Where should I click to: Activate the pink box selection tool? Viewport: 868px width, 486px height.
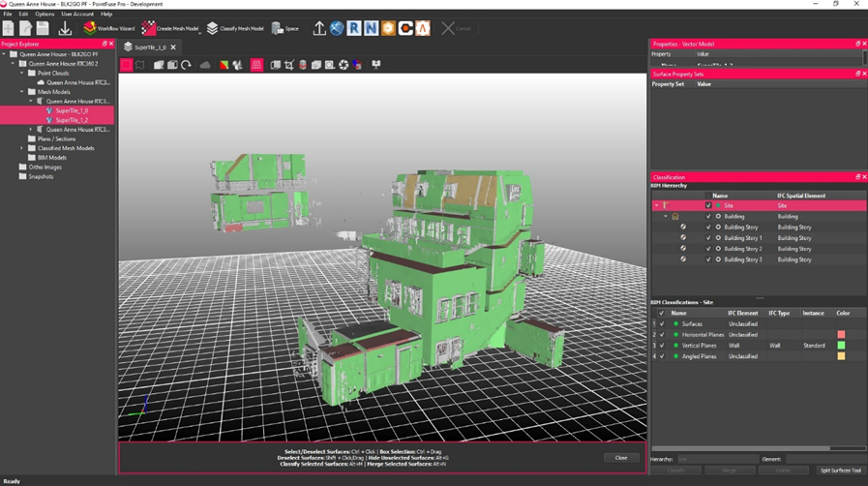click(127, 65)
